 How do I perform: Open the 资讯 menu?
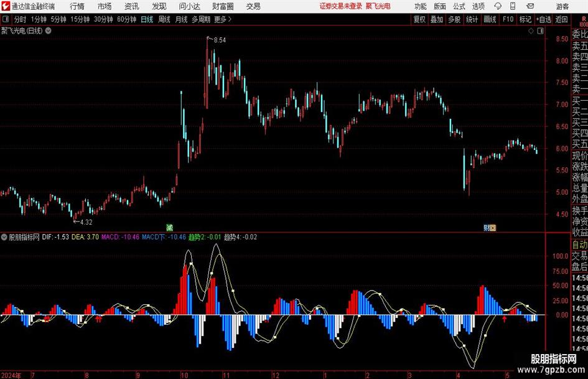coord(132,6)
